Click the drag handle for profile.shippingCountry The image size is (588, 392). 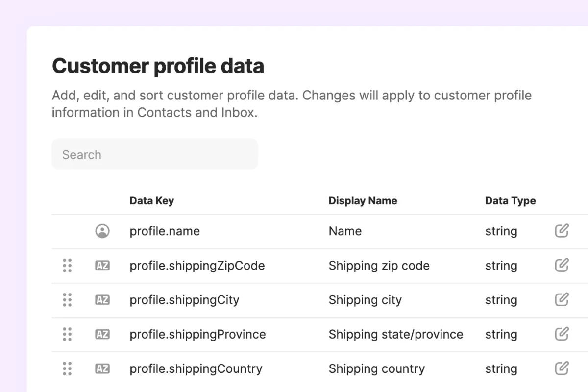68,368
